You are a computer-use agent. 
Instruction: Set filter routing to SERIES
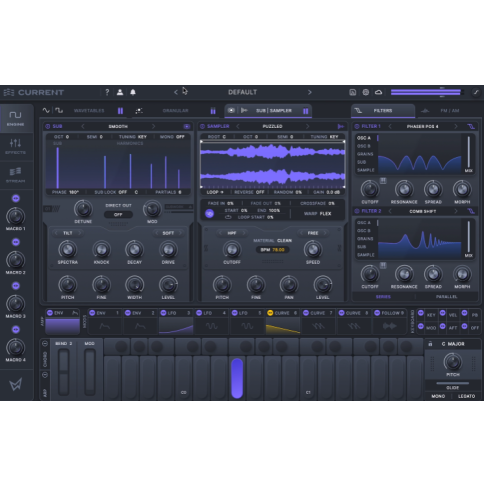click(x=383, y=297)
